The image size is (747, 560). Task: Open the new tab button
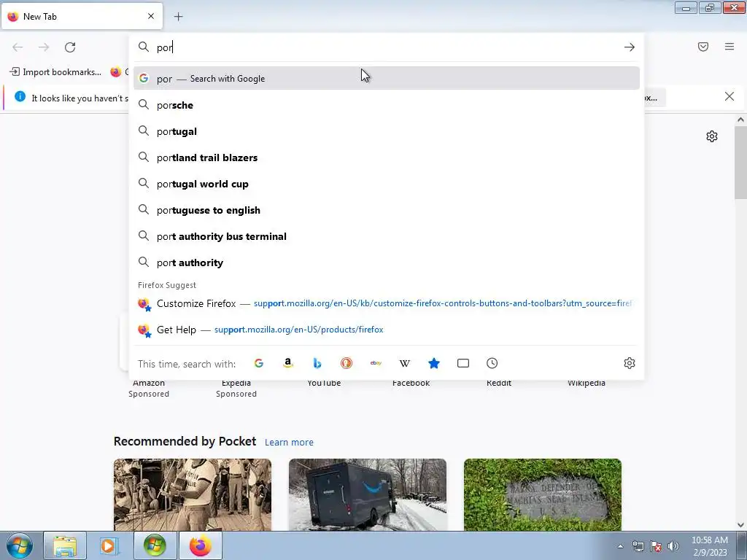(x=178, y=17)
